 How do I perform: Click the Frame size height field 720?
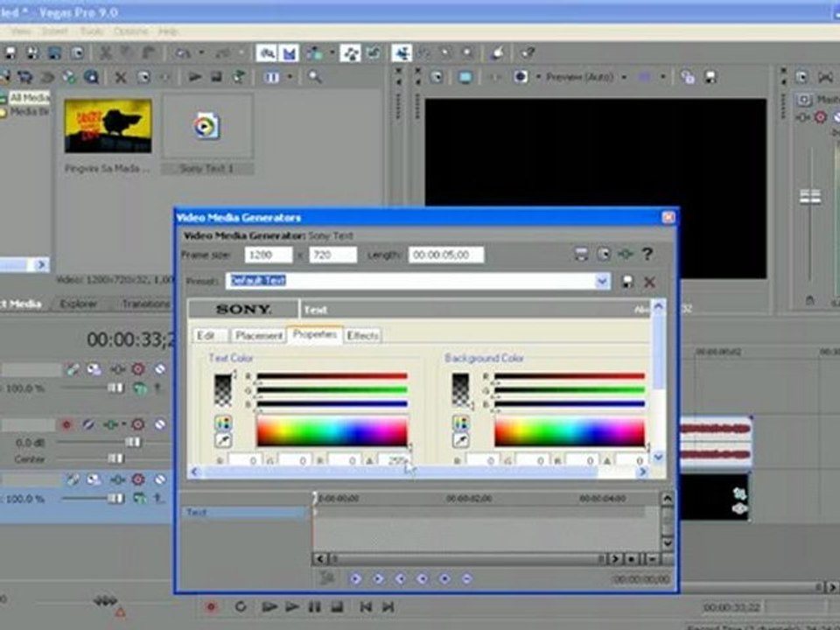pyautogui.click(x=332, y=255)
